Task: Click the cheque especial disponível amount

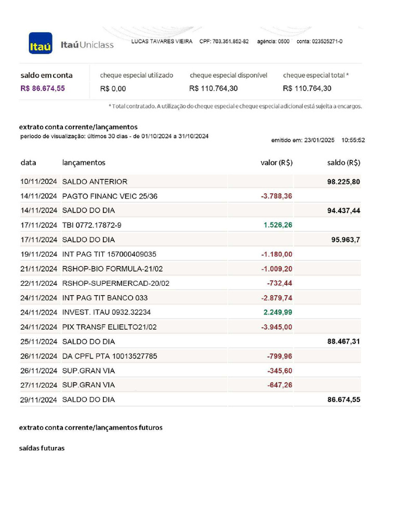Action: (x=214, y=88)
